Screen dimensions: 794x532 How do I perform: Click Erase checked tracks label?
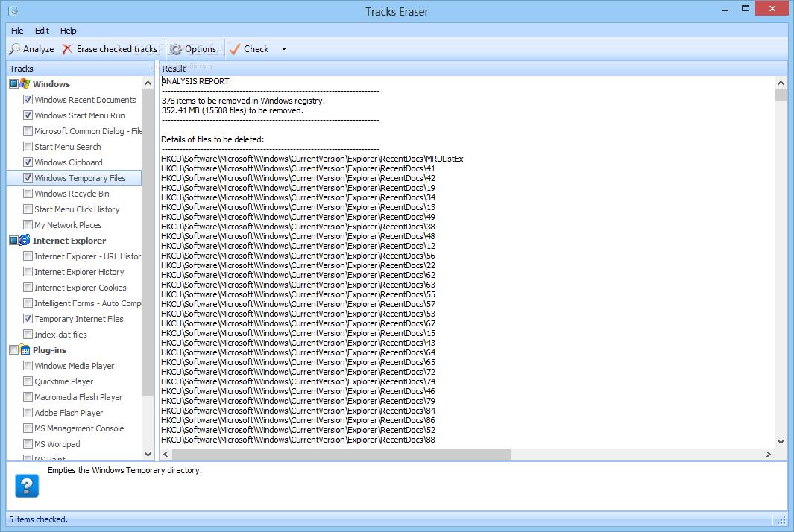pyautogui.click(x=116, y=49)
